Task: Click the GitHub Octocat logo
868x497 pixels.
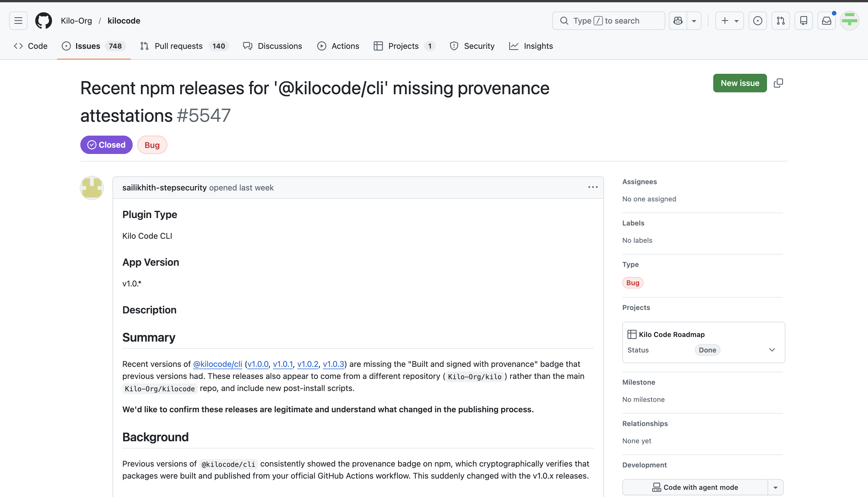Action: (x=44, y=21)
